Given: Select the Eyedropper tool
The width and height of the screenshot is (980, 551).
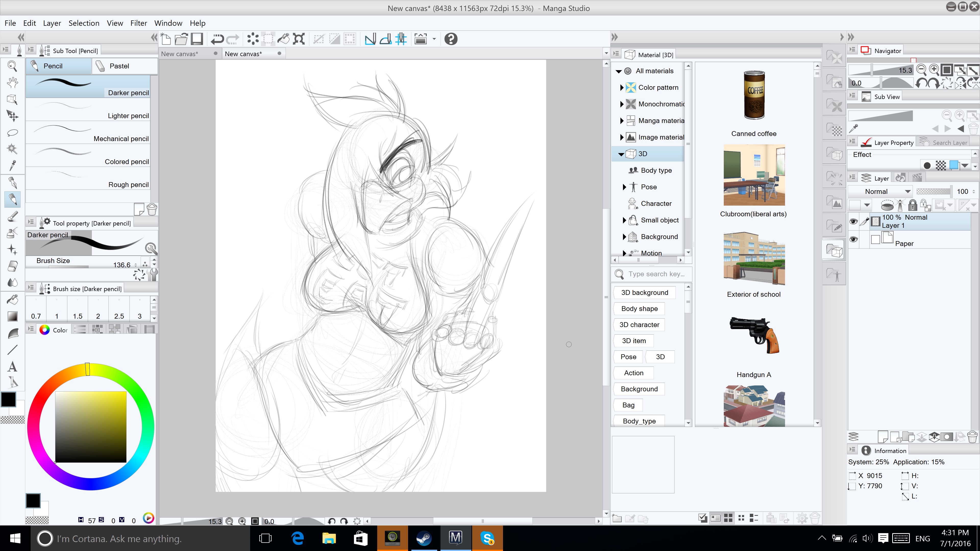Looking at the screenshot, I should (x=12, y=165).
